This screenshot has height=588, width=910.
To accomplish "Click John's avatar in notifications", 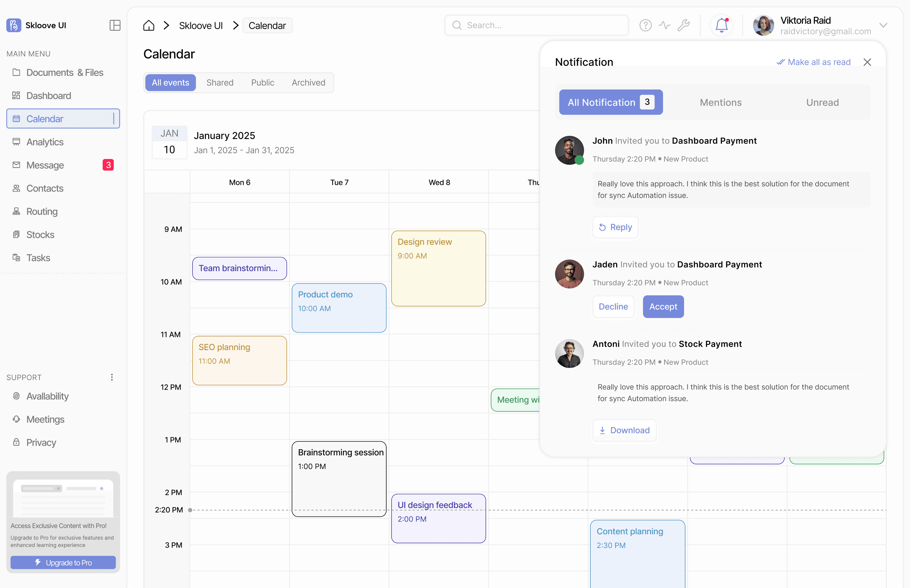I will point(569,150).
